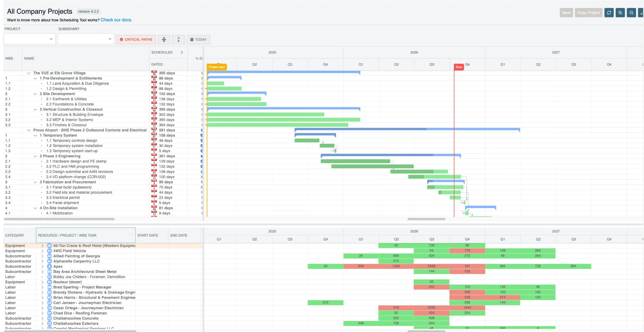Click the expand-all rows icon
This screenshot has width=644, height=332.
[178, 39]
